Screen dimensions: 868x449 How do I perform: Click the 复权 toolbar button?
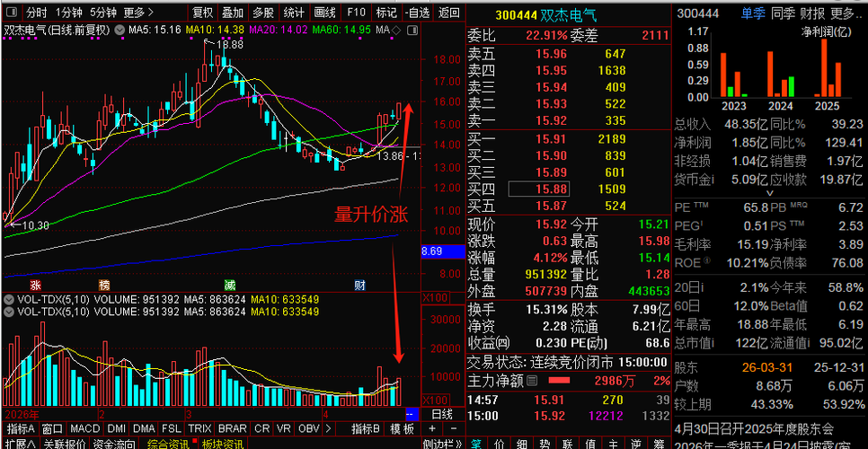click(202, 13)
